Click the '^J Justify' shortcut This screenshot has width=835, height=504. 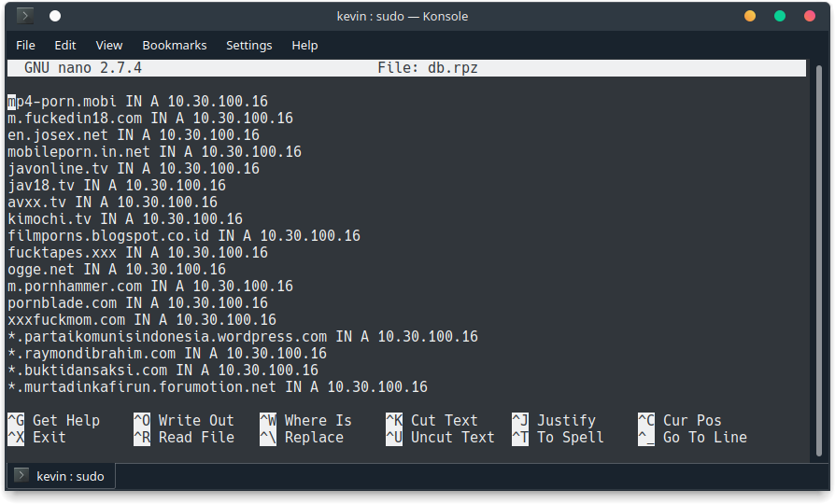click(x=553, y=420)
